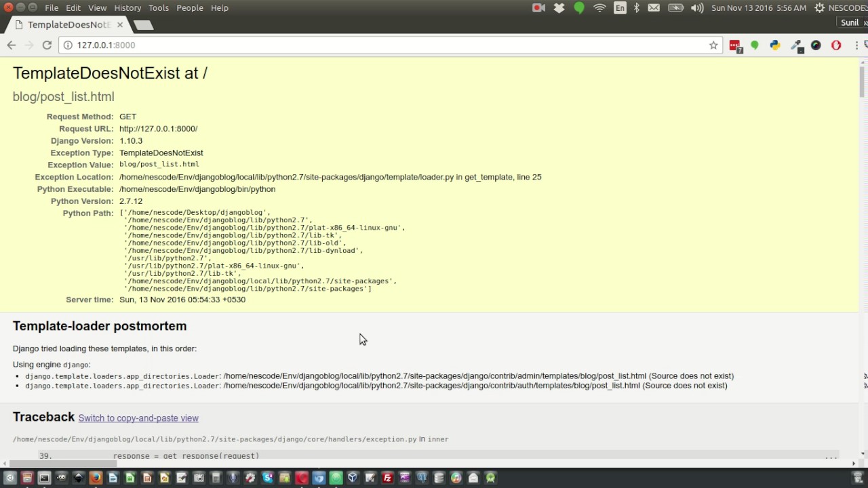868x488 pixels.
Task: Click the Exception Type value TemplateDoesNotExist
Action: click(x=161, y=153)
